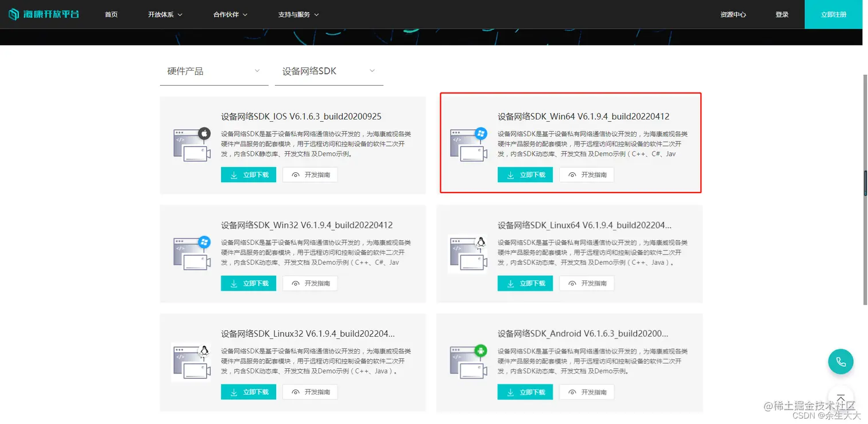The height and width of the screenshot is (424, 868).
Task: Open the Linux64 SDK development guide
Action: point(587,283)
